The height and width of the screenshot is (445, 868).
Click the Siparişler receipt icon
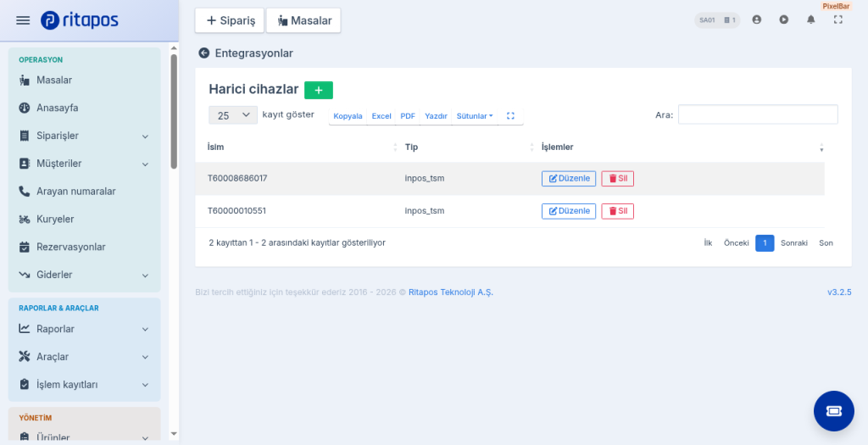[25, 136]
